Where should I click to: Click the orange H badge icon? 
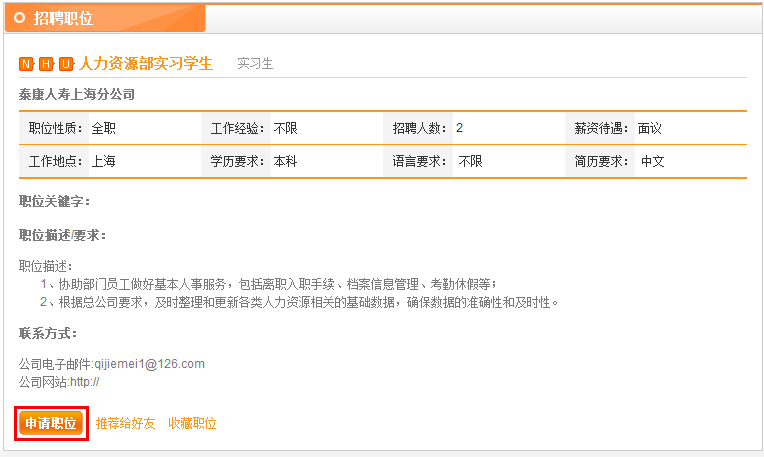46,64
